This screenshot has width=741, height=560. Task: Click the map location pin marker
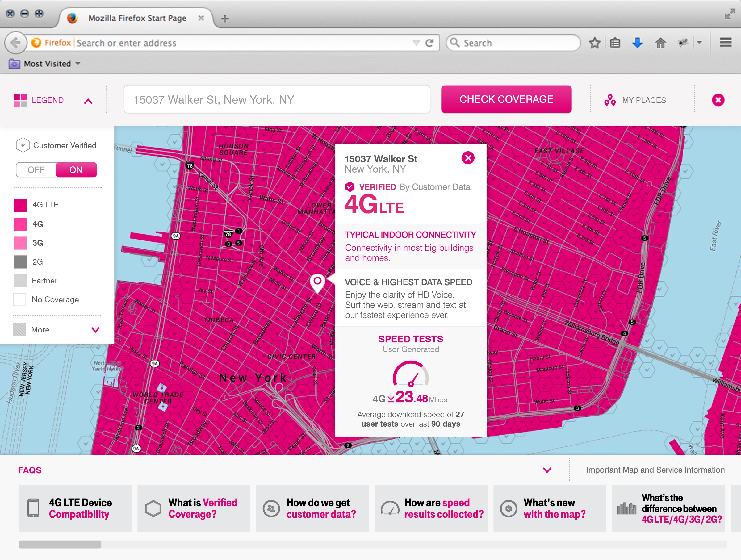click(x=317, y=282)
